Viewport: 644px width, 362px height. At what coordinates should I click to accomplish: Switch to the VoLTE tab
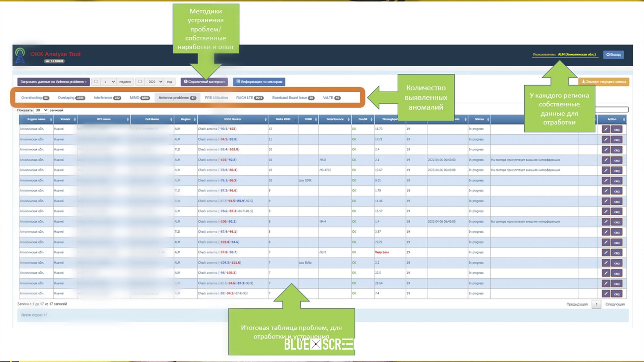pyautogui.click(x=332, y=98)
